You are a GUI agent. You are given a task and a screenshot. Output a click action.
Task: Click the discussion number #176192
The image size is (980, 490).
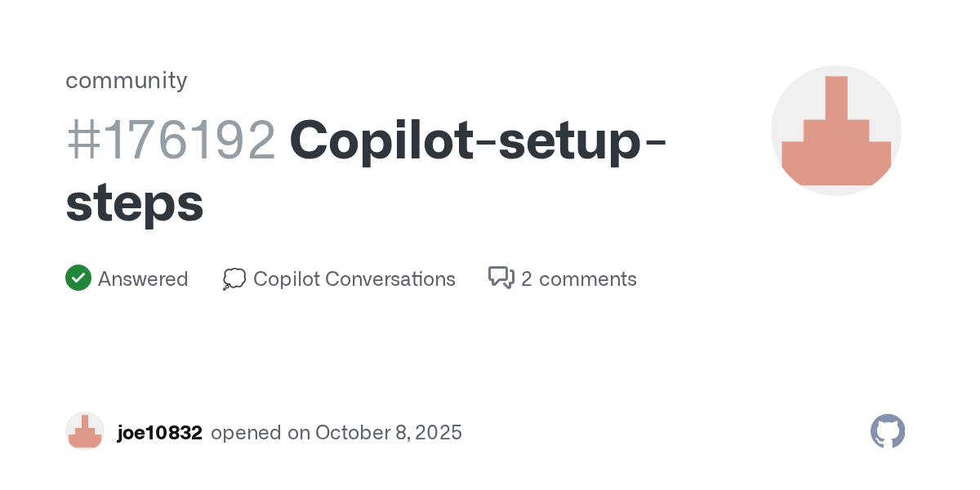point(171,140)
